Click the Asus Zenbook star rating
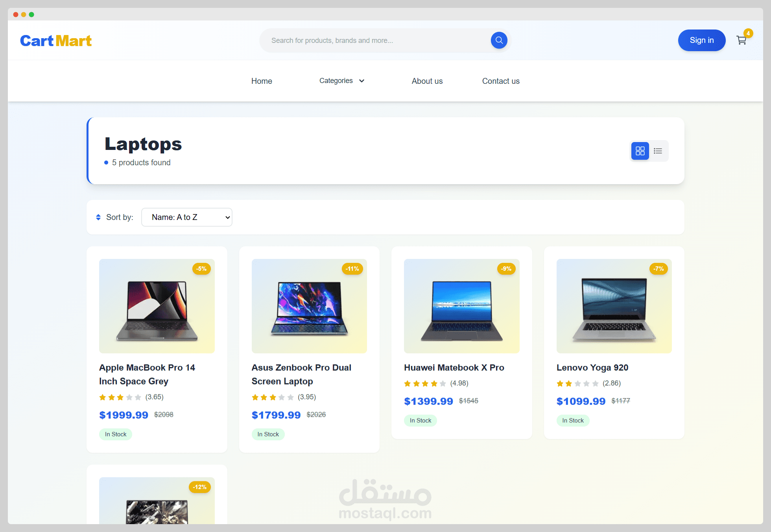The height and width of the screenshot is (532, 771). pos(273,397)
